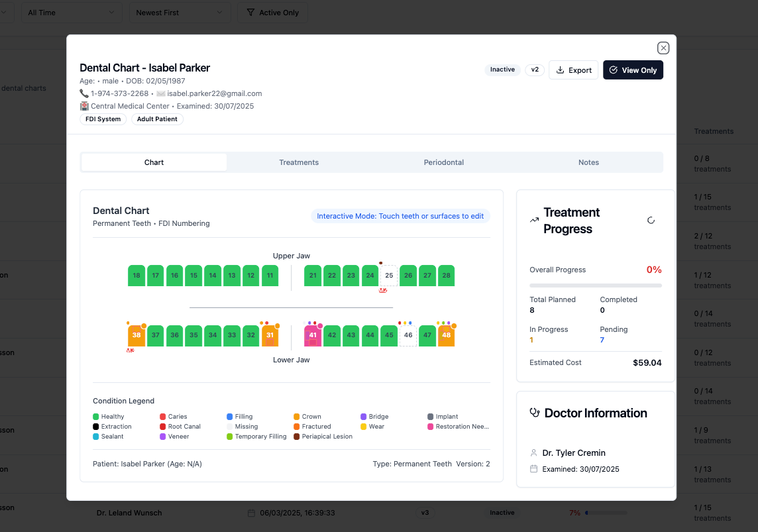This screenshot has height=532, width=758.
Task: Toggle the View Only button
Action: pyautogui.click(x=633, y=70)
